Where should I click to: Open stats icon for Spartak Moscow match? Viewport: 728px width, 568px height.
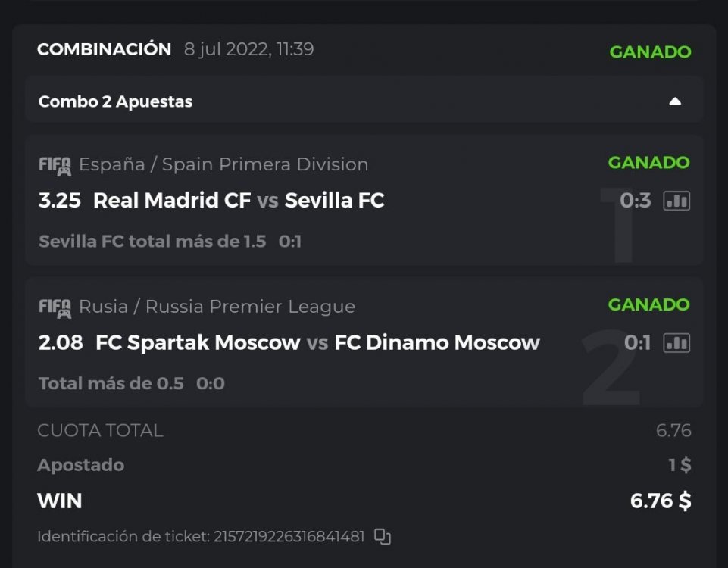(x=676, y=343)
